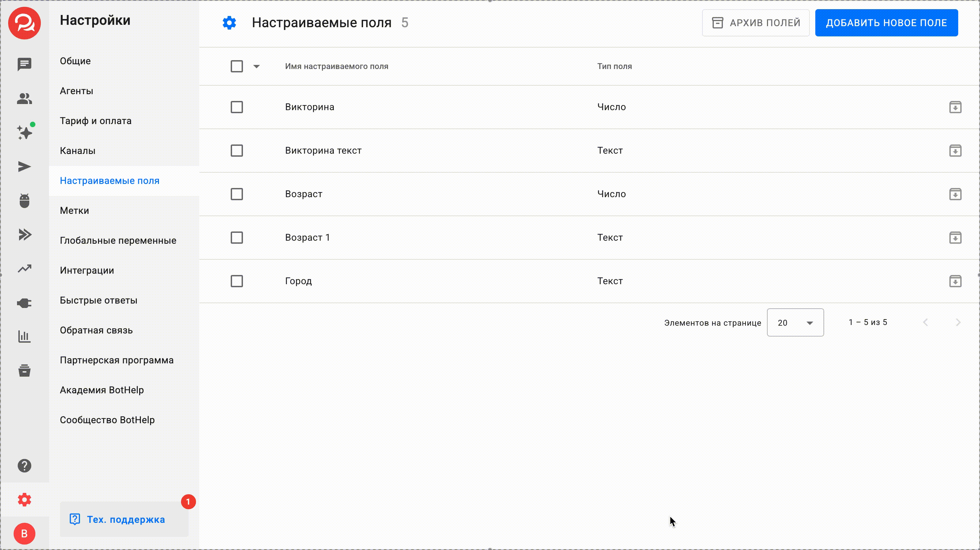The height and width of the screenshot is (550, 980).
Task: Check the Возраст field checkbox
Action: click(x=236, y=194)
